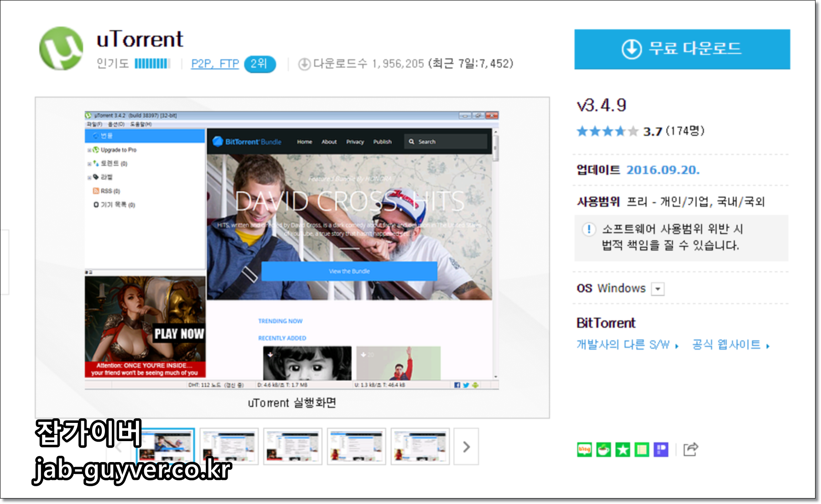821x504 pixels.
Task: Save to memo with the notepad icon
Action: coord(642,450)
